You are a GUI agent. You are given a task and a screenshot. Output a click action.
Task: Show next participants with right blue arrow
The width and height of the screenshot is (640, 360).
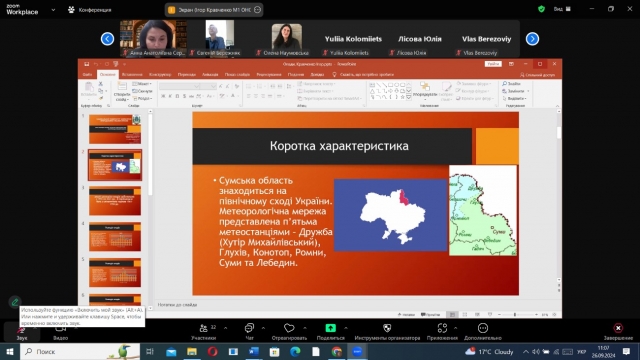[x=532, y=39]
